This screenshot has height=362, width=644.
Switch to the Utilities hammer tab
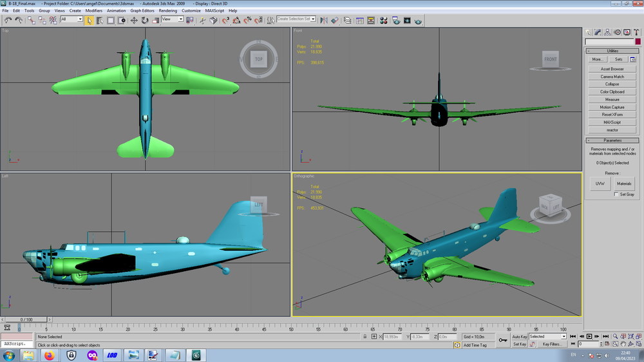tap(636, 32)
